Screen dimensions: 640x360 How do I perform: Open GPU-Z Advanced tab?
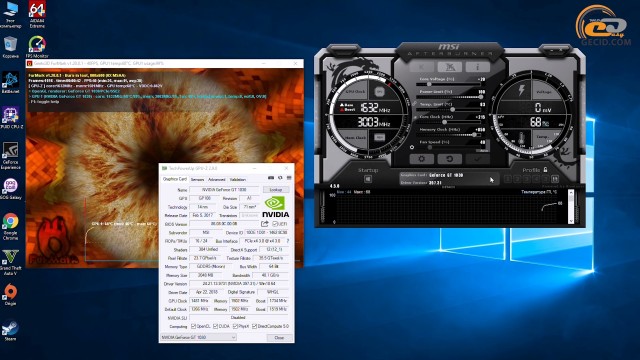coord(217,179)
